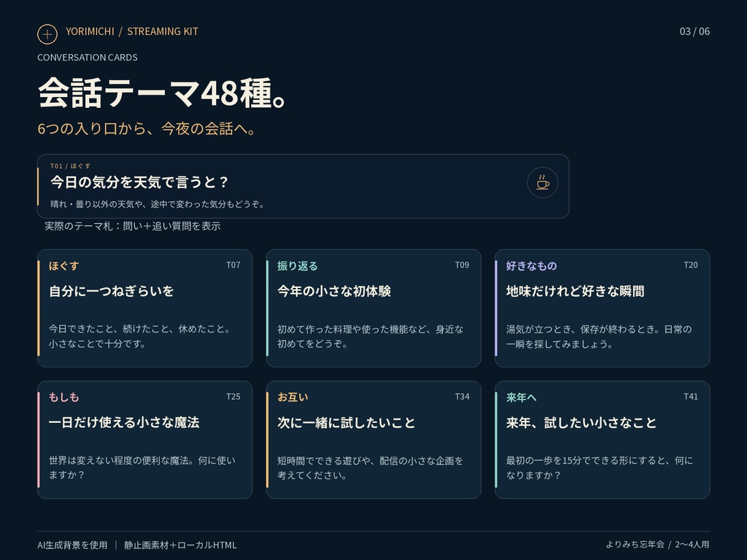Click the T34 card number
This screenshot has height=560, width=747.
462,396
